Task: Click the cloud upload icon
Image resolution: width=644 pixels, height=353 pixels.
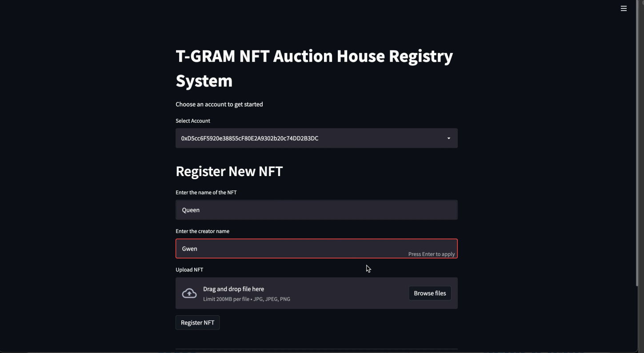Action: [189, 293]
